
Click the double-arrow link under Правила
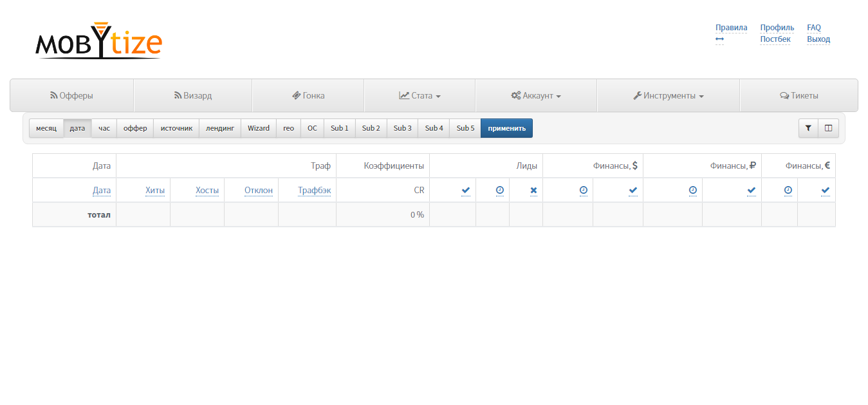point(719,39)
